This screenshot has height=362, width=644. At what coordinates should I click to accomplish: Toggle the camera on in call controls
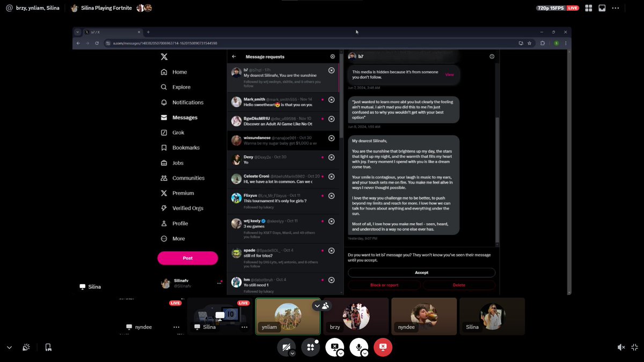(x=285, y=347)
